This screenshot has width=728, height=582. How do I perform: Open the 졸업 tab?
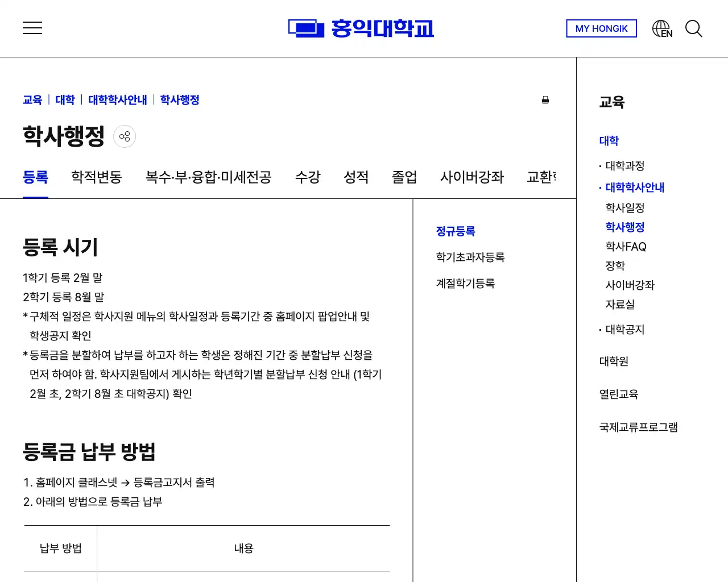point(404,177)
